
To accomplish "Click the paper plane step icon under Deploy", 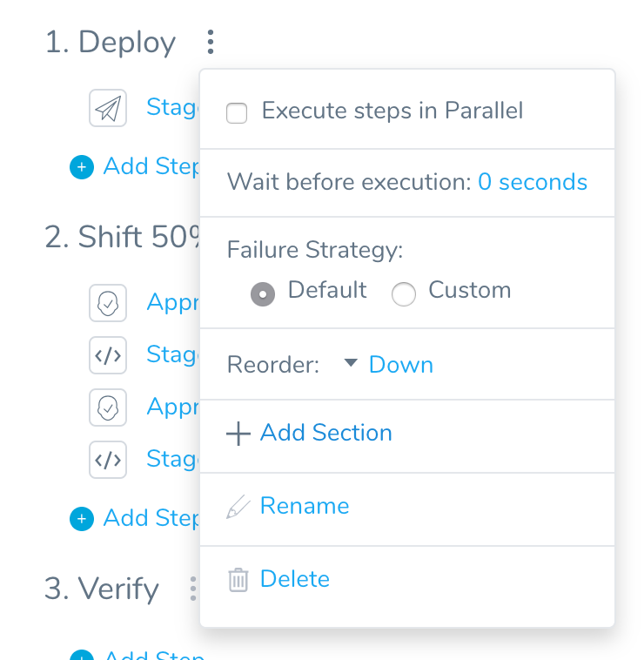I will 108,108.
